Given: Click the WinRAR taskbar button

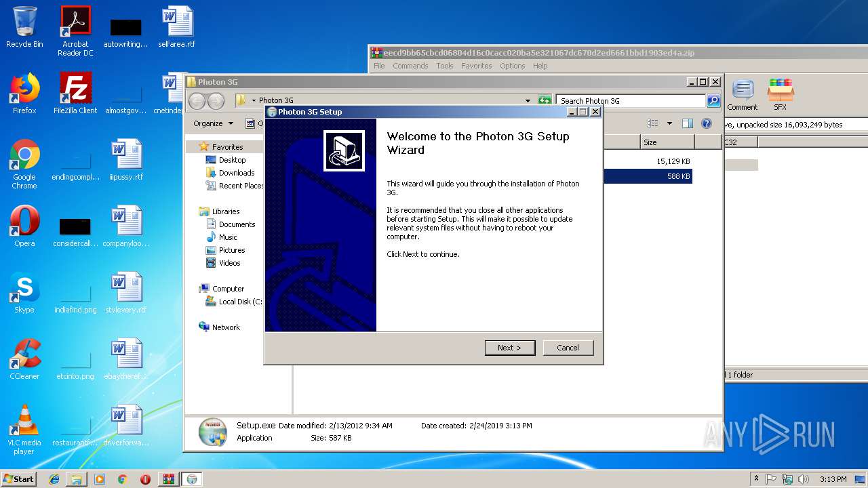Looking at the screenshot, I should [169, 479].
